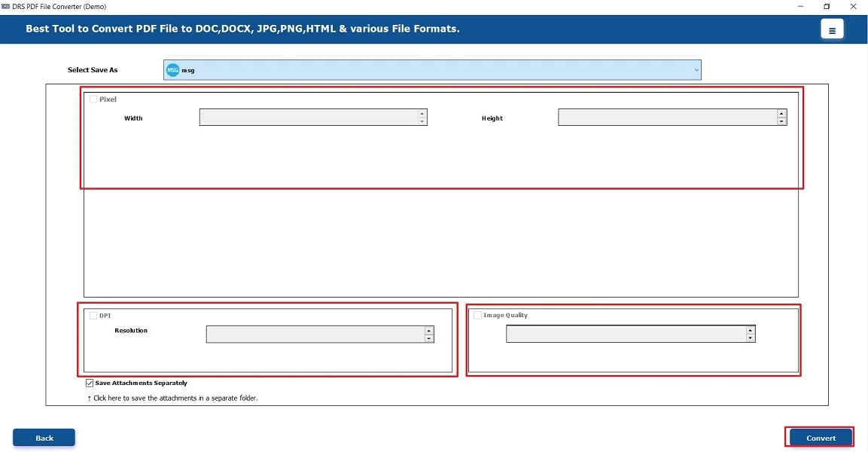Uncheck Save Attachments Separately

click(90, 383)
